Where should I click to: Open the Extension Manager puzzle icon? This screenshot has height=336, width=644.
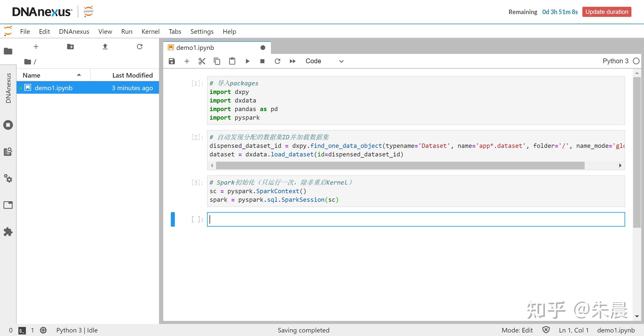pyautogui.click(x=8, y=232)
